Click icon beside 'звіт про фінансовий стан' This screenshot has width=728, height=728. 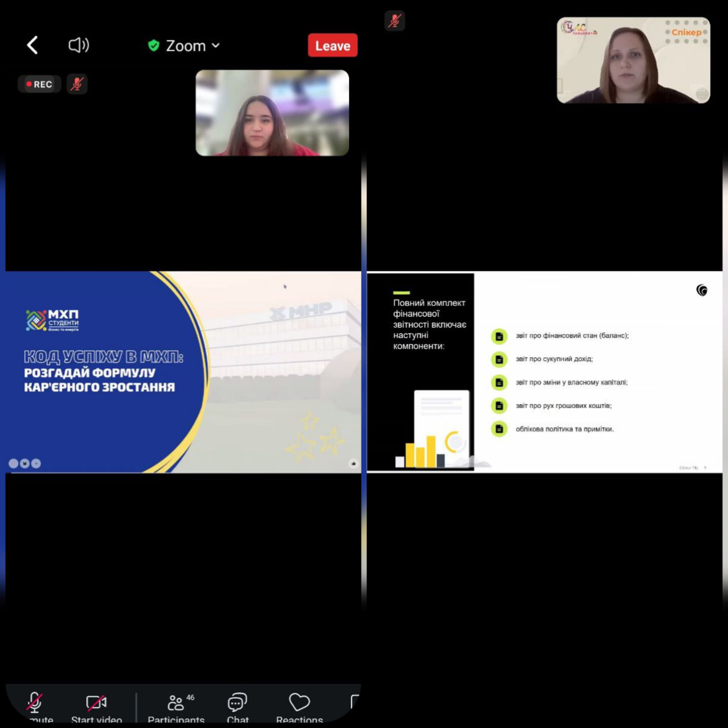pos(499,336)
